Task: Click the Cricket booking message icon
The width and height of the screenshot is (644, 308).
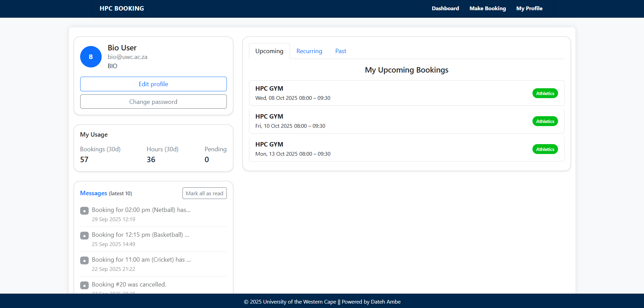Action: [x=84, y=261]
